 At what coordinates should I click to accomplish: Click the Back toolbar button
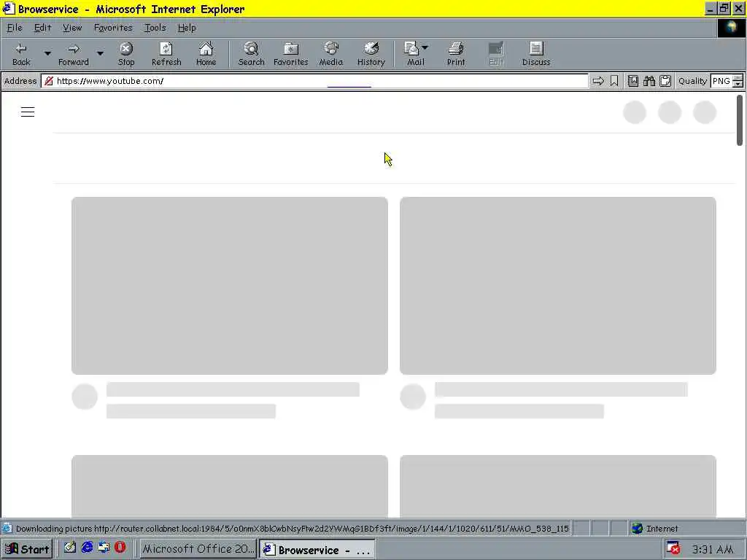[x=21, y=54]
